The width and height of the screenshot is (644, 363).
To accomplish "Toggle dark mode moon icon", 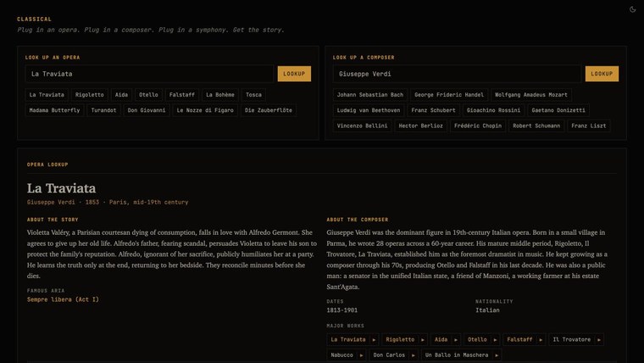I will (x=632, y=9).
